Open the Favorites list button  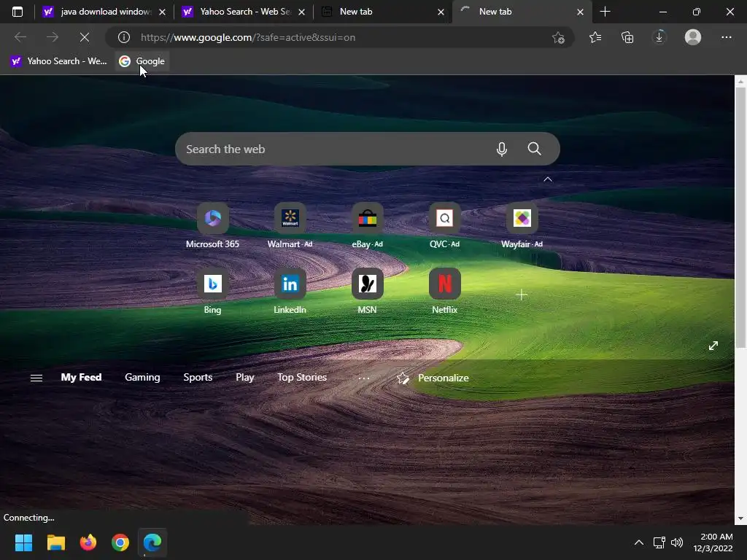point(595,37)
